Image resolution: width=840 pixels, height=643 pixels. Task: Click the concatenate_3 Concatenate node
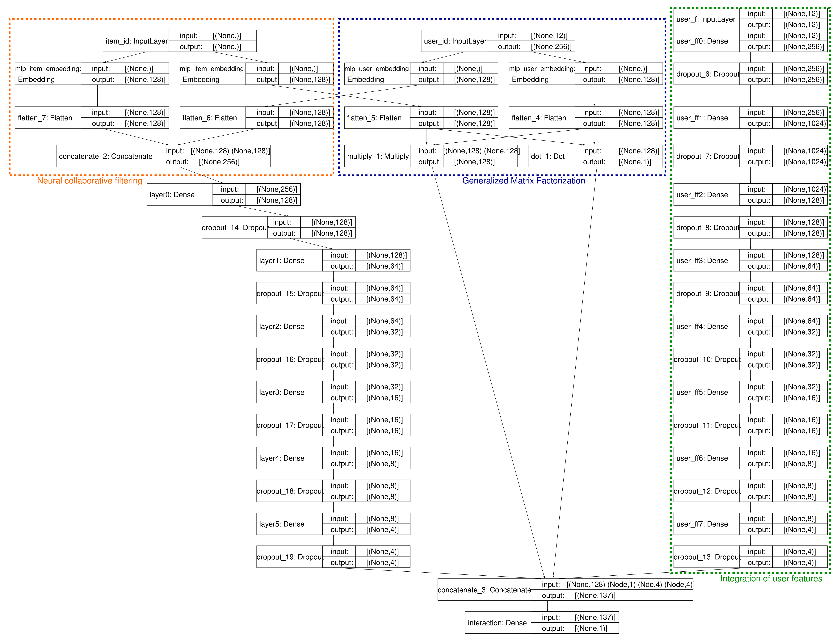[484, 590]
